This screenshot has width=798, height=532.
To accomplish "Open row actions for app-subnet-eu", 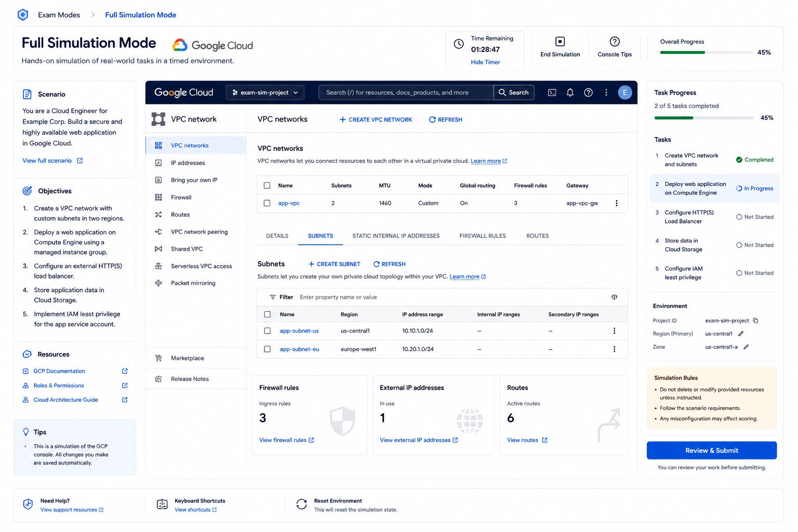I will click(614, 349).
